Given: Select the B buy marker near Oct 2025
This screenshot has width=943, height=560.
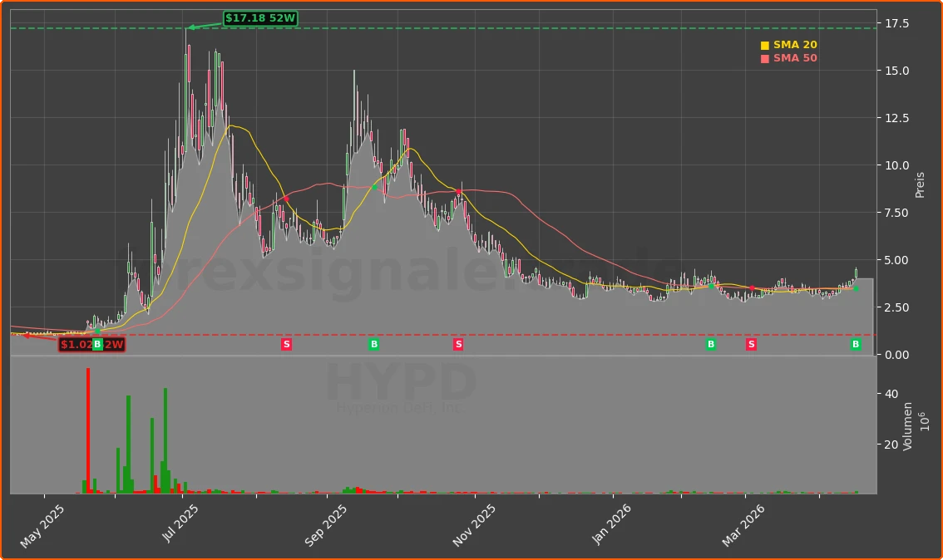Looking at the screenshot, I should point(374,343).
